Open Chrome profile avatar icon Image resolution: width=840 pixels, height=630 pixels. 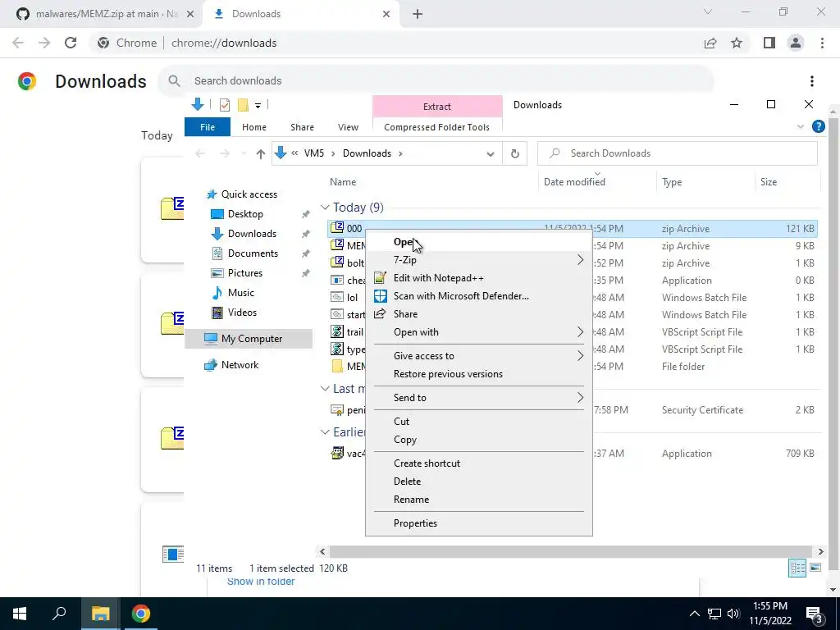796,43
